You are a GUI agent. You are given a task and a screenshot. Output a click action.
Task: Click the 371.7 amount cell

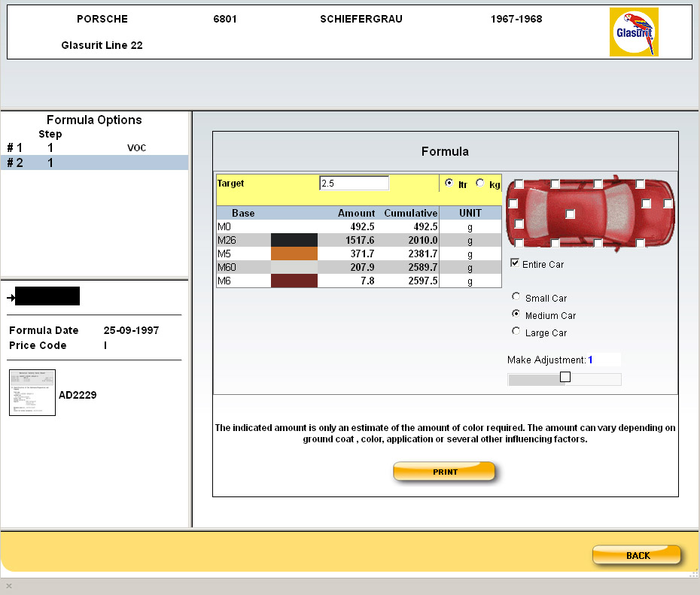tap(362, 253)
